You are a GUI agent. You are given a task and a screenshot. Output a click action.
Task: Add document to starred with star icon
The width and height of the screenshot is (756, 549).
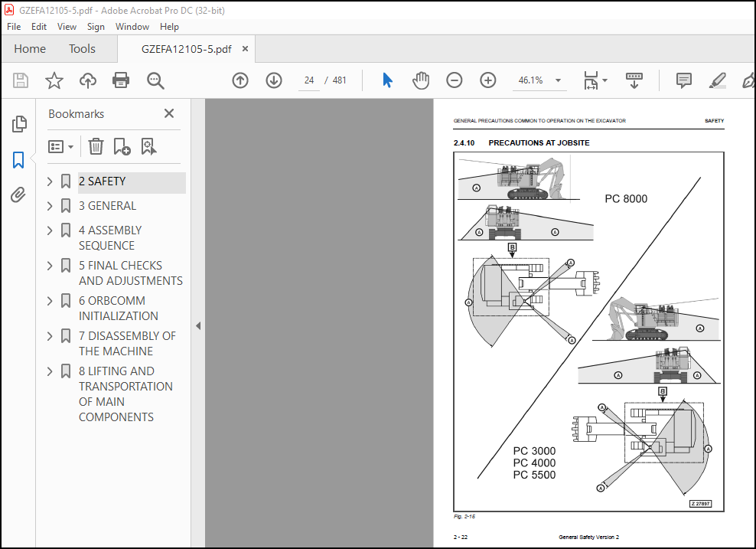54,80
